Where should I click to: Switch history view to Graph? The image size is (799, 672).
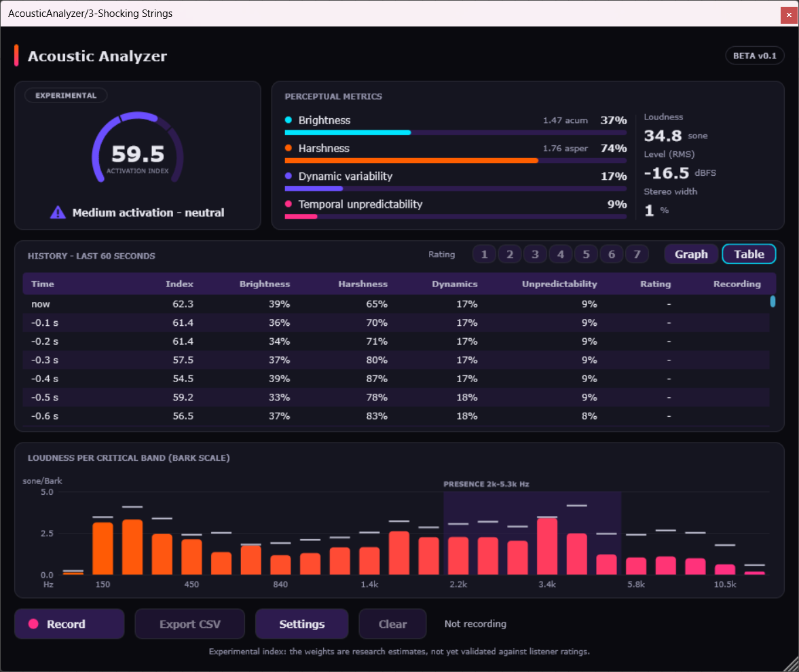691,254
